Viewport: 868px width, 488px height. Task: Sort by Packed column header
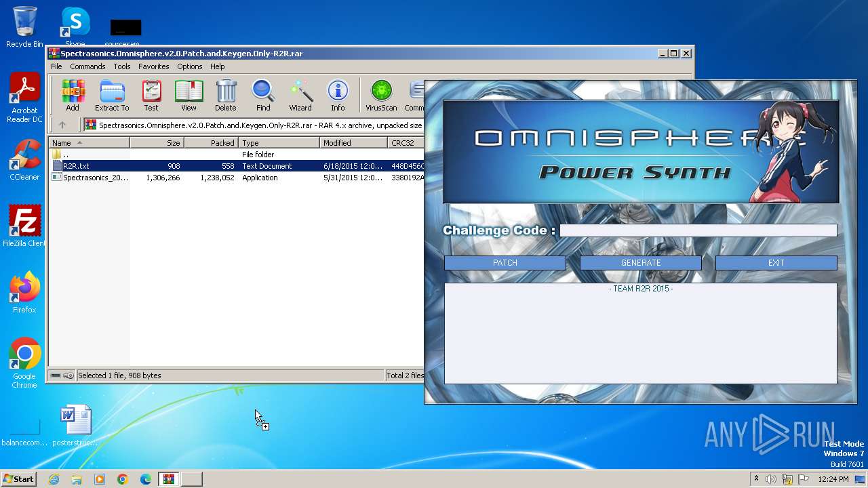click(x=211, y=143)
